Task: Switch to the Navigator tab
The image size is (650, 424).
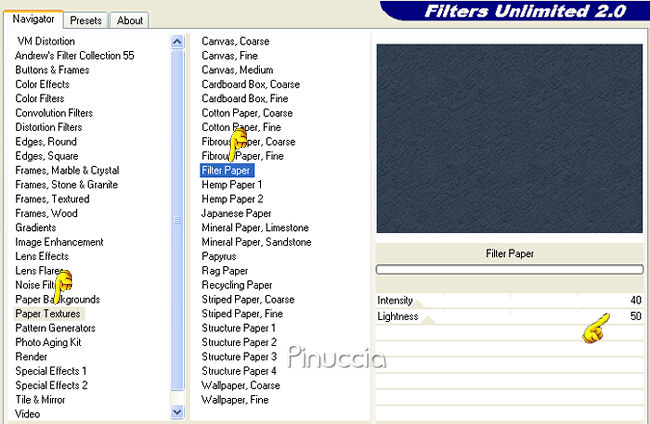Action: coord(33,19)
